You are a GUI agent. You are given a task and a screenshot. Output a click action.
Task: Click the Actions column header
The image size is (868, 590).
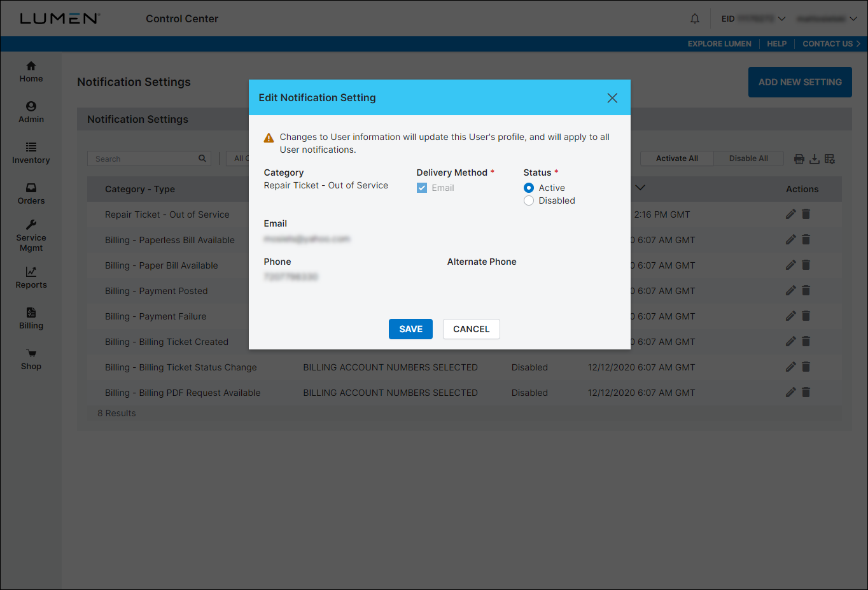(x=802, y=189)
